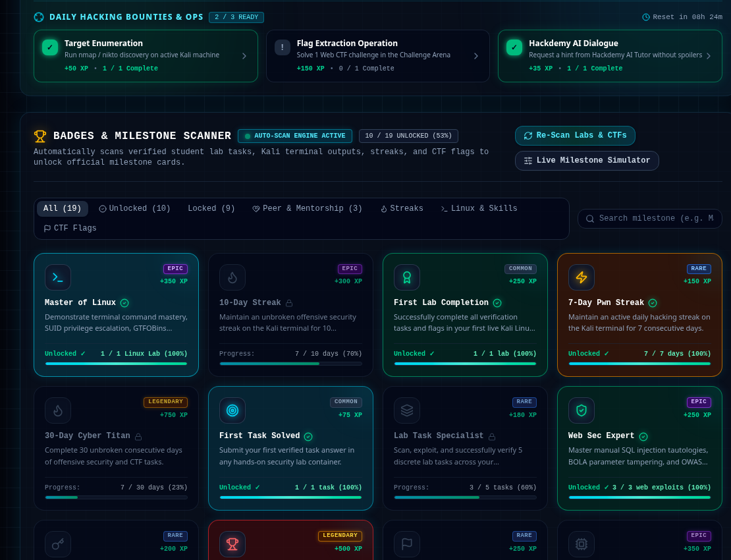Click the LEGENDARY tag on 30-Day Cyber Titan
Screen dimensions: 731x560
[x=165, y=402]
